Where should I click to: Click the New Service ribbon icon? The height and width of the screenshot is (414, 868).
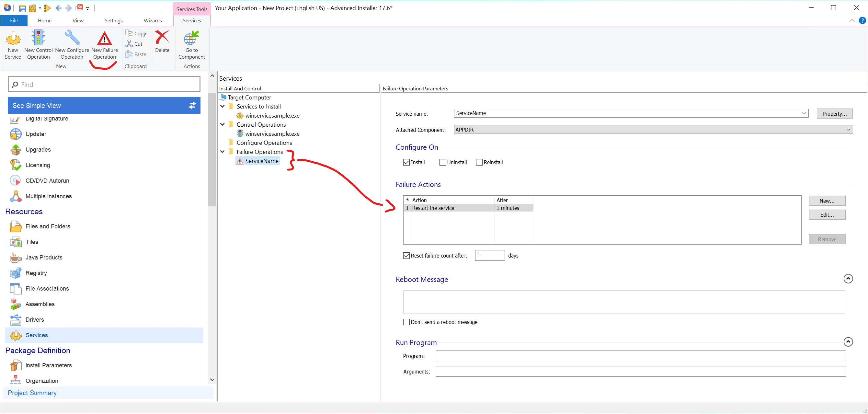click(x=13, y=39)
